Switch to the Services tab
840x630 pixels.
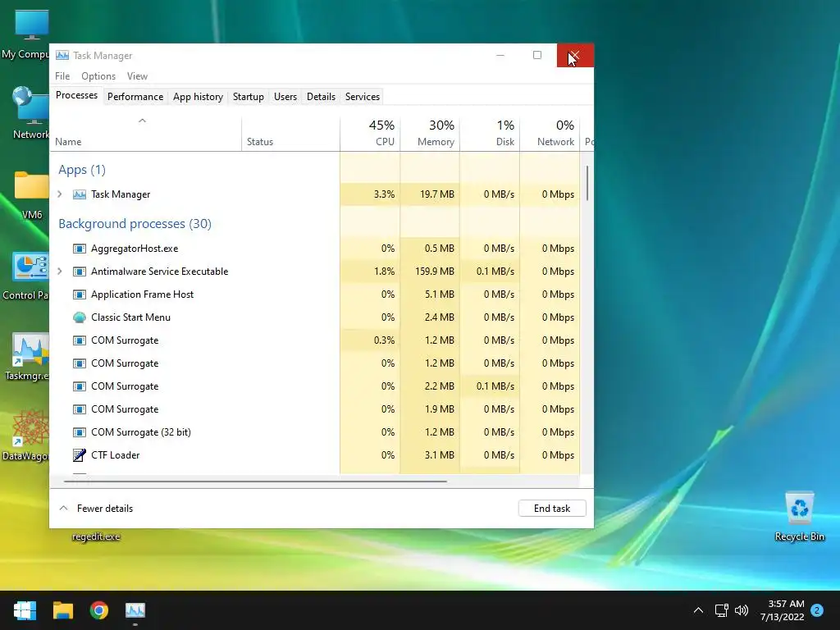click(362, 97)
